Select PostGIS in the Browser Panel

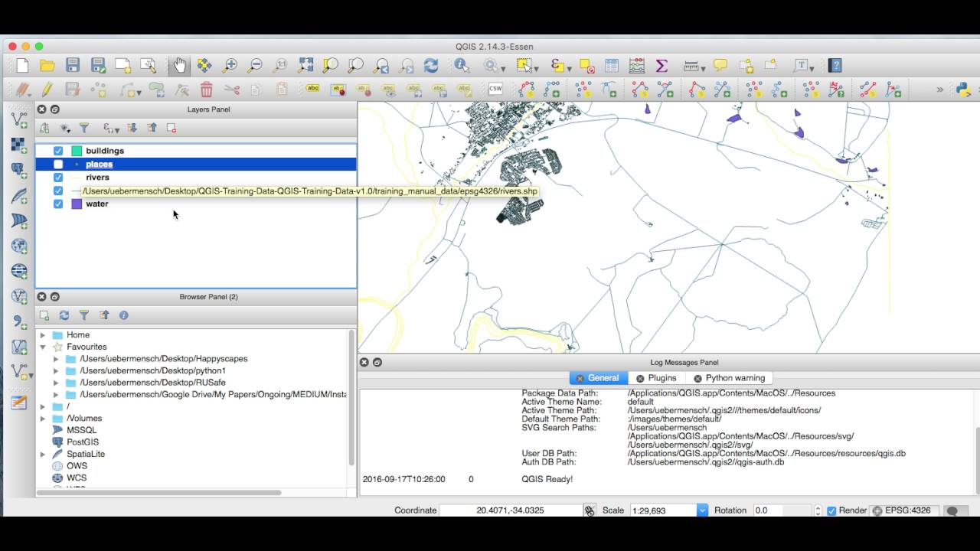pos(83,442)
